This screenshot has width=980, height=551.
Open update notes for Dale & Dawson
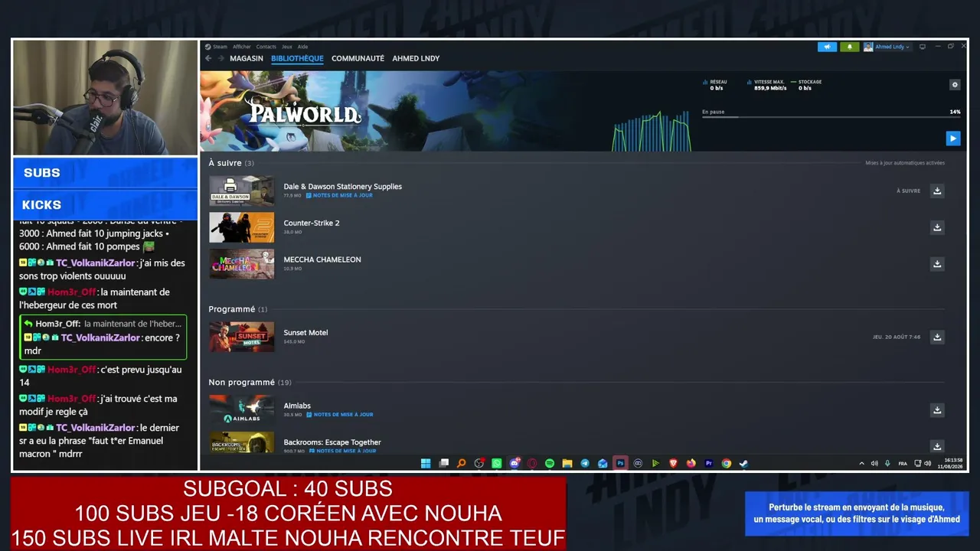[x=339, y=195]
